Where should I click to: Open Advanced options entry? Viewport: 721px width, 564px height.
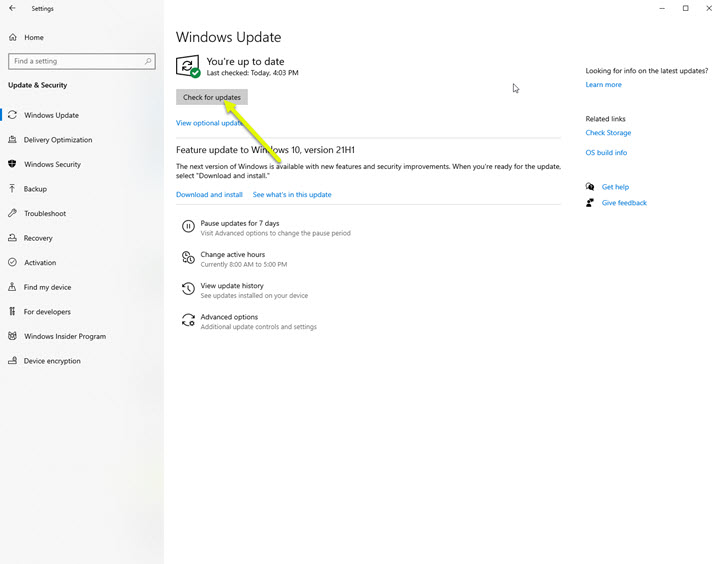(x=229, y=317)
